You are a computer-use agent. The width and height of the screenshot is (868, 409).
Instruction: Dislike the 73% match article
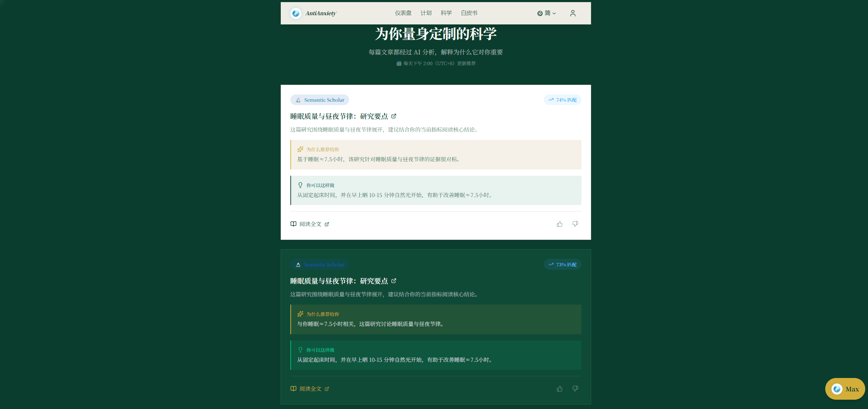click(575, 389)
